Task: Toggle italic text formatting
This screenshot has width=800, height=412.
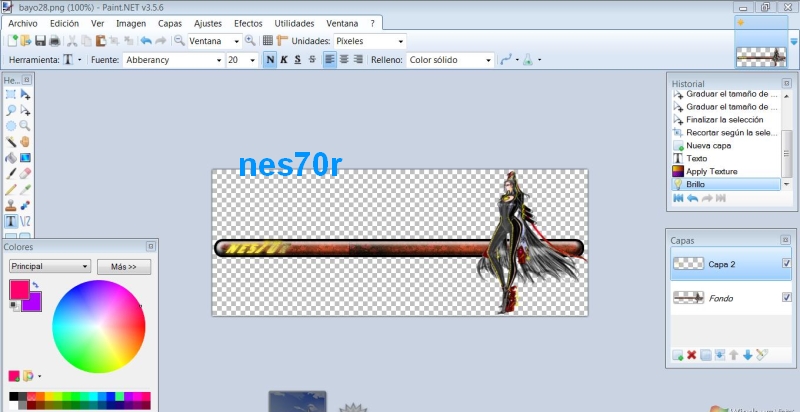Action: 284,60
